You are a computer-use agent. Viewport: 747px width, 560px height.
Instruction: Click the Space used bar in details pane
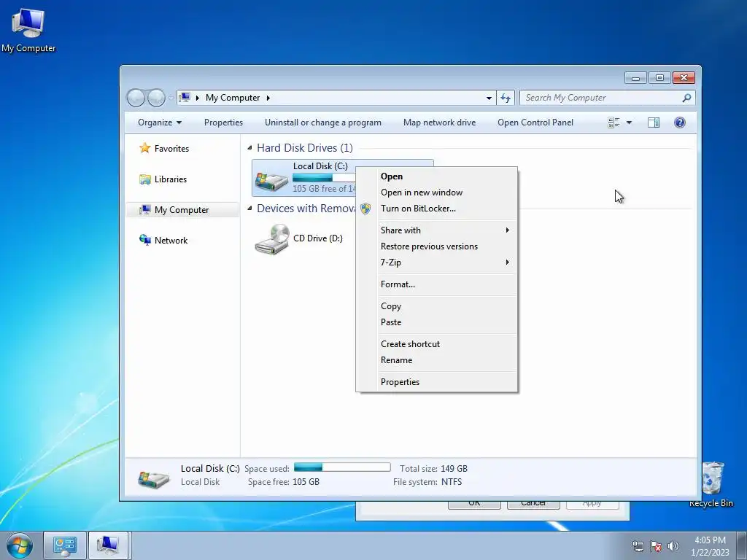342,467
